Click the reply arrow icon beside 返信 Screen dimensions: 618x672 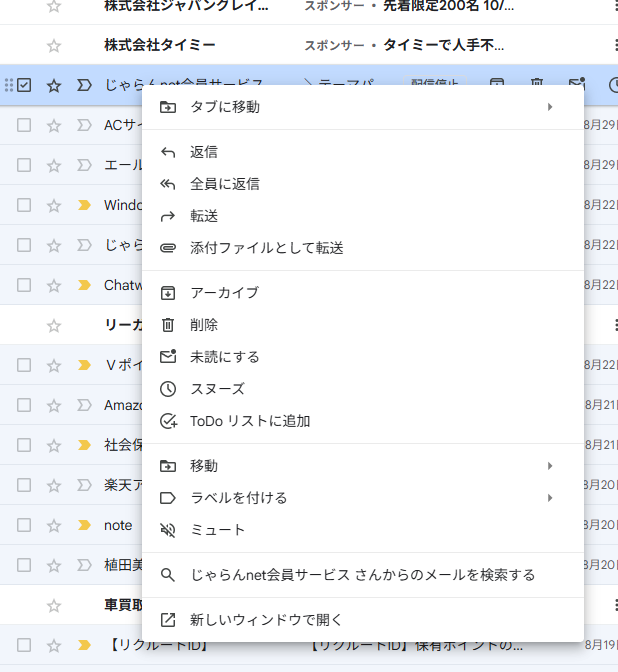pyautogui.click(x=168, y=152)
